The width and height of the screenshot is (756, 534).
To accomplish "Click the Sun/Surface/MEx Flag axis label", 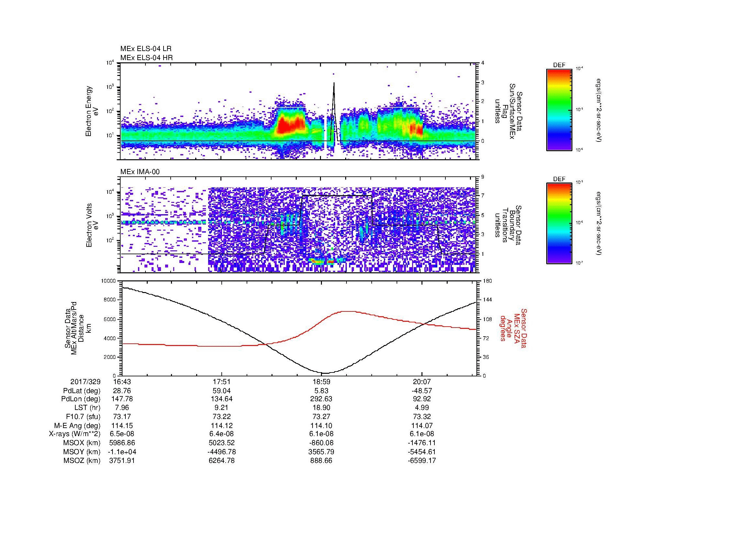I will tap(508, 111).
